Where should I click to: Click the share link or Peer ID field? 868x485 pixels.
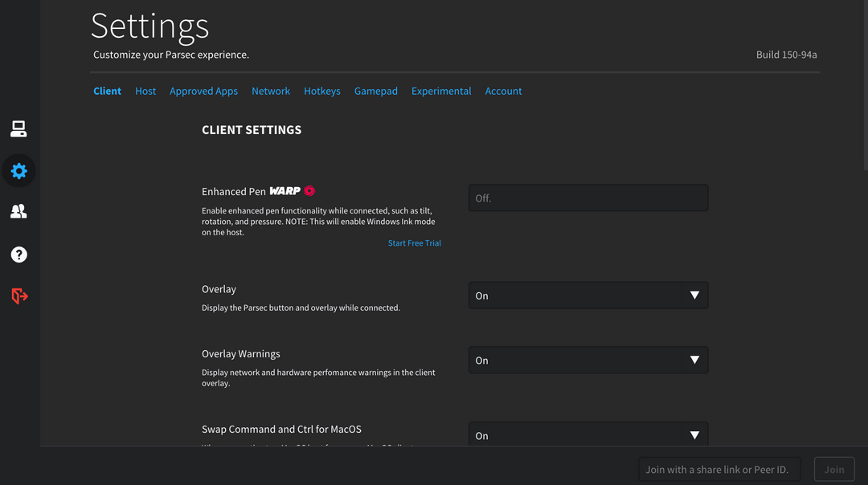tap(719, 470)
